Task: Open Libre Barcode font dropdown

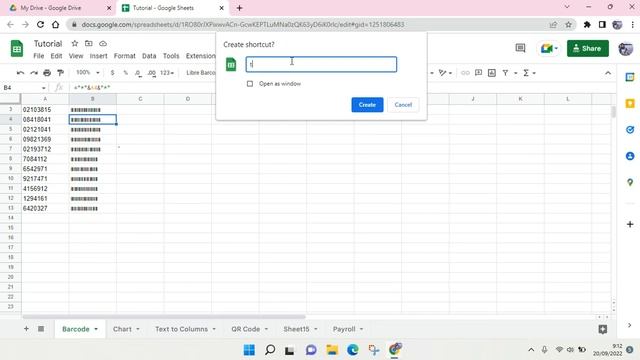Action: [200, 73]
